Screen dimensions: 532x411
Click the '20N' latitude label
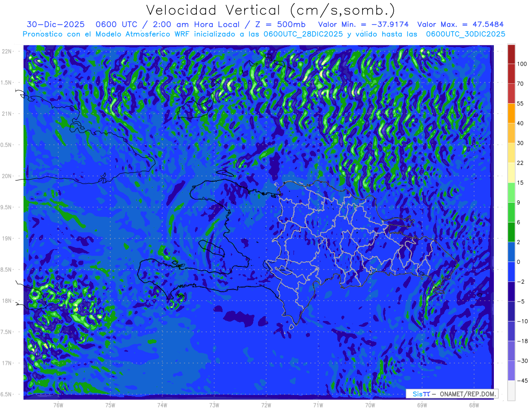(x=8, y=176)
